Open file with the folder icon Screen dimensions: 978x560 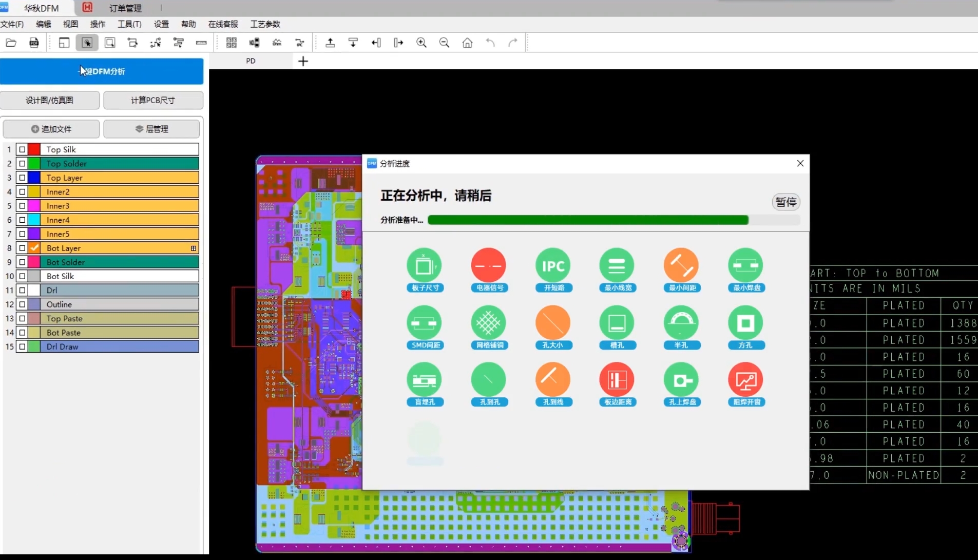click(11, 43)
